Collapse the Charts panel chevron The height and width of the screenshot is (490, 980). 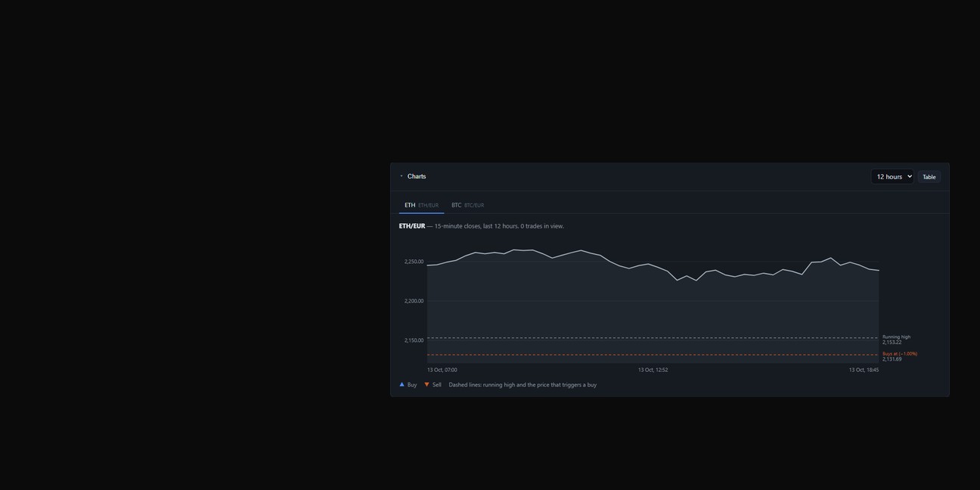402,176
